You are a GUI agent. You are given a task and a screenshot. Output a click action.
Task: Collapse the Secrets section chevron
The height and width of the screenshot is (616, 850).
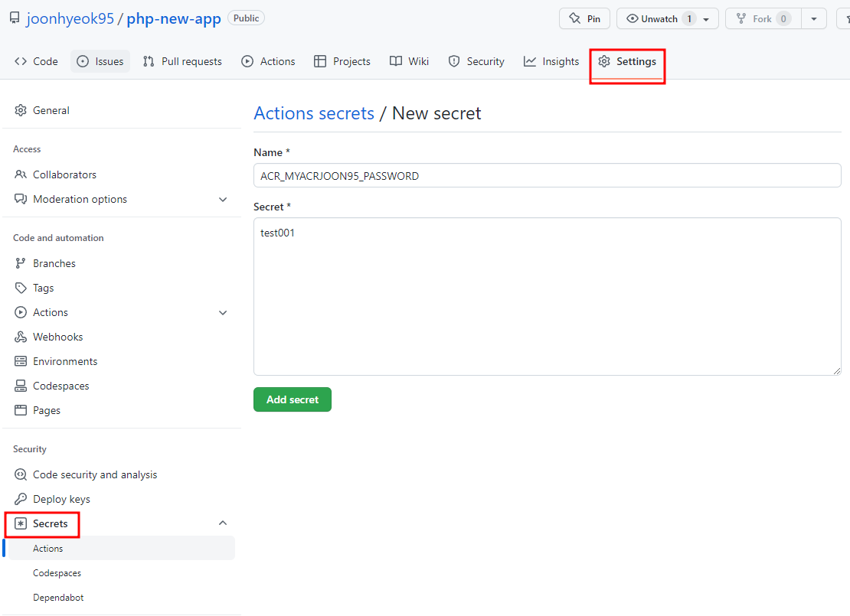point(223,523)
